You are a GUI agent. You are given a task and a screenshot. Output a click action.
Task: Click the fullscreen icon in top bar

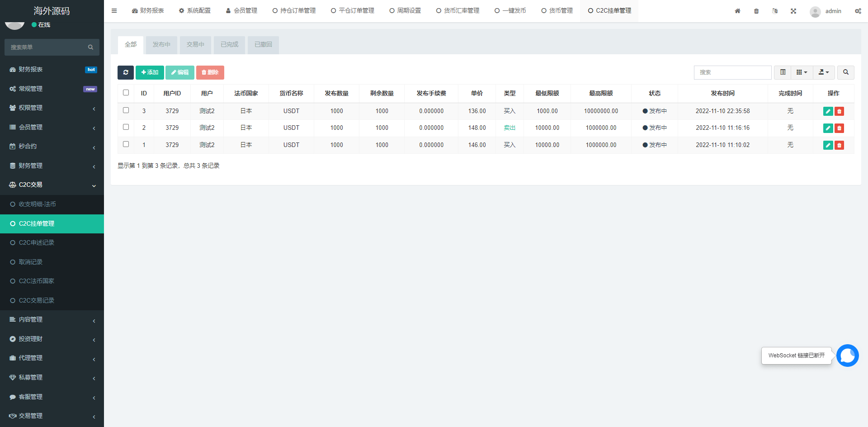pos(793,11)
